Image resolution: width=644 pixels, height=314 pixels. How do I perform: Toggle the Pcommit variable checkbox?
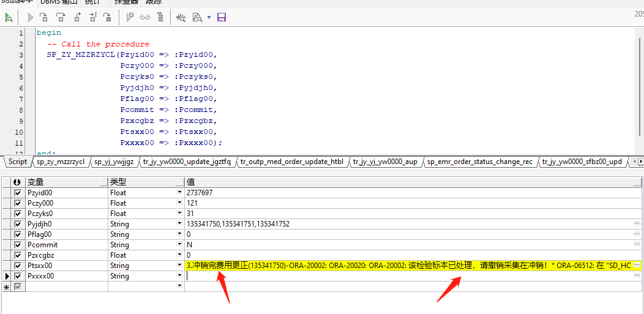pyautogui.click(x=18, y=245)
